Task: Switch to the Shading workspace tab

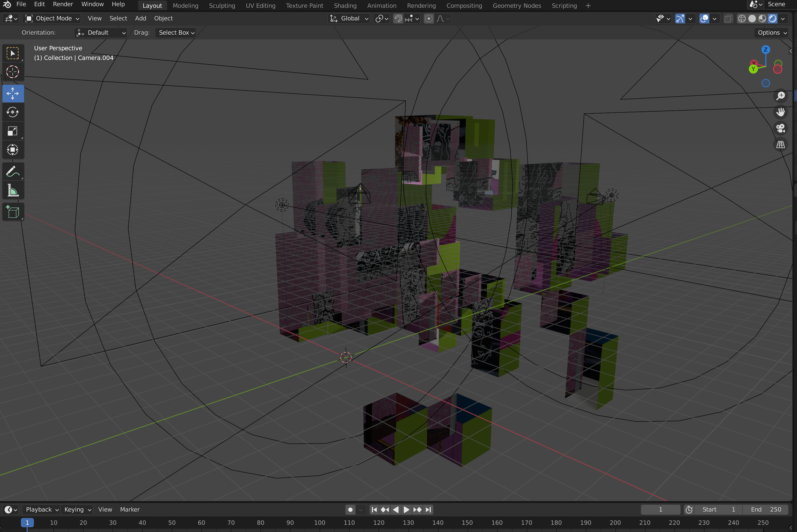Action: click(345, 6)
